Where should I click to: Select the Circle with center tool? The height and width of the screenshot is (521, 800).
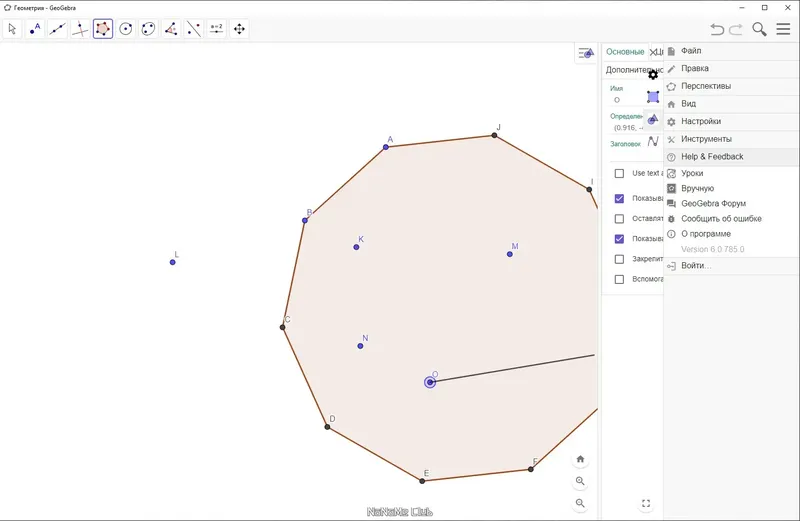pos(126,29)
